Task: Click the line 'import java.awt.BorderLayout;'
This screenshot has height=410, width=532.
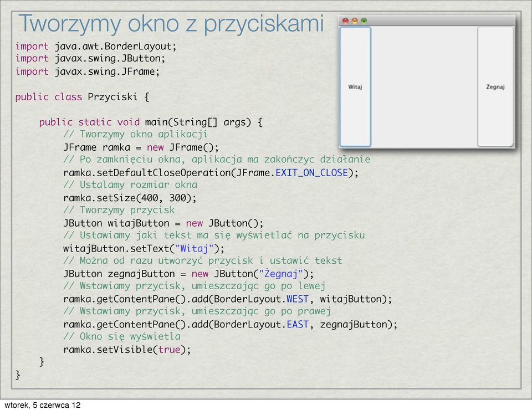Action: click(96, 46)
